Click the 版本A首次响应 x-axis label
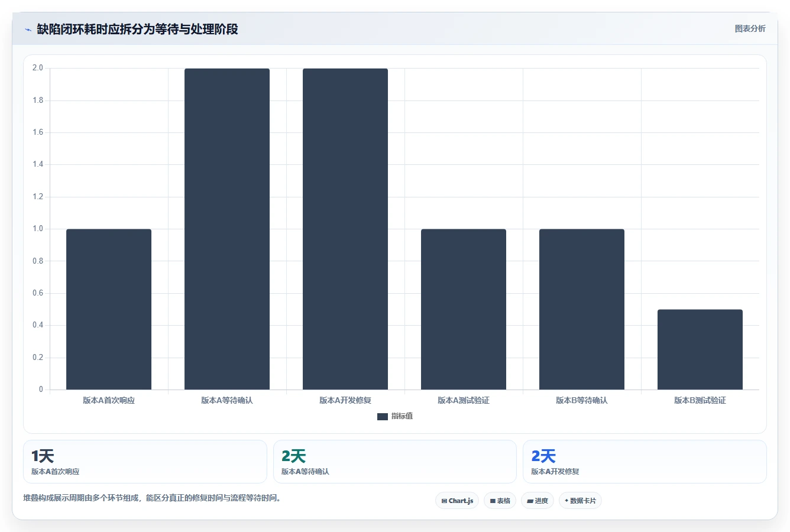Viewport: 790px width, 532px height. click(109, 400)
